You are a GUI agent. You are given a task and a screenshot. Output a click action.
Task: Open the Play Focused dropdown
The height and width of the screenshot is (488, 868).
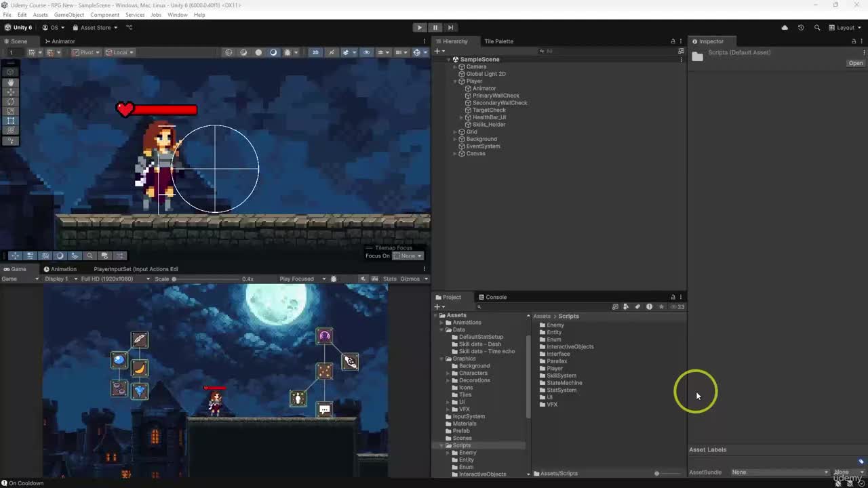pyautogui.click(x=302, y=279)
